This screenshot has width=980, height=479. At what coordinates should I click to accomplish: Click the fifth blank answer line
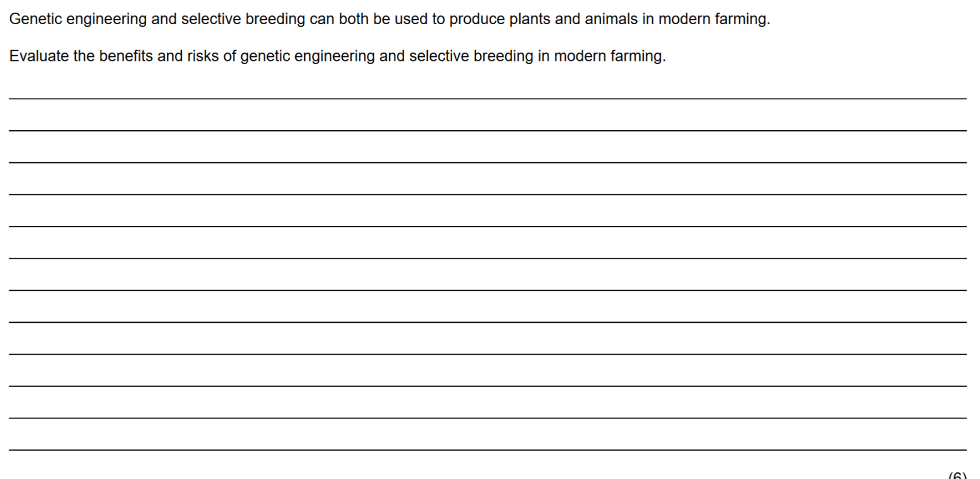click(488, 226)
